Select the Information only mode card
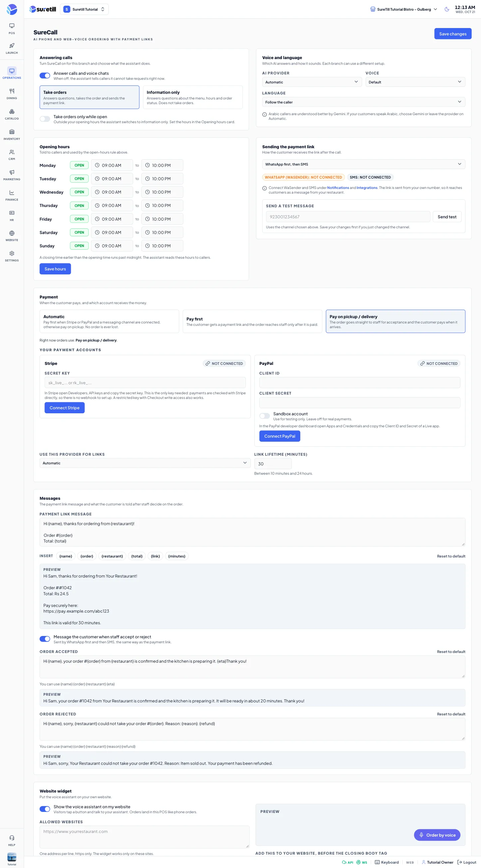 [x=193, y=97]
